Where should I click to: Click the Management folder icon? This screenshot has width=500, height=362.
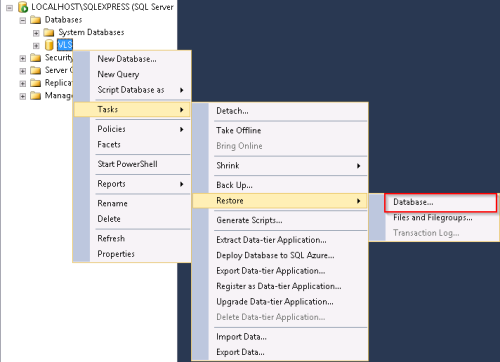point(35,96)
